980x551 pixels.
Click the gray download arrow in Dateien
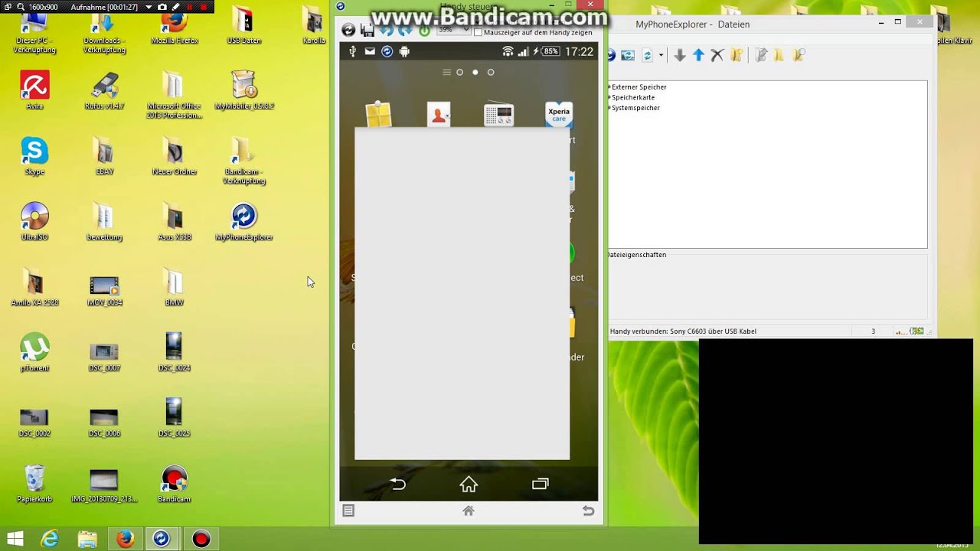(x=679, y=55)
